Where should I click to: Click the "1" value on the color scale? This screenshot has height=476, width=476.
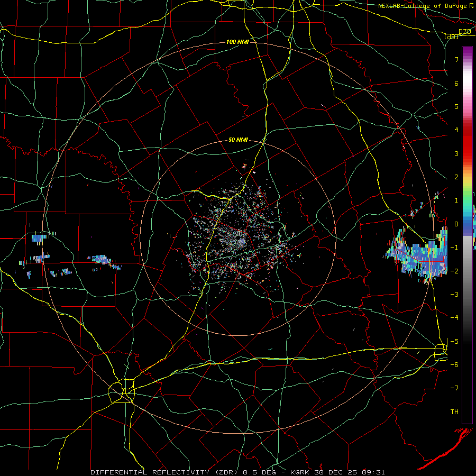[x=456, y=200]
